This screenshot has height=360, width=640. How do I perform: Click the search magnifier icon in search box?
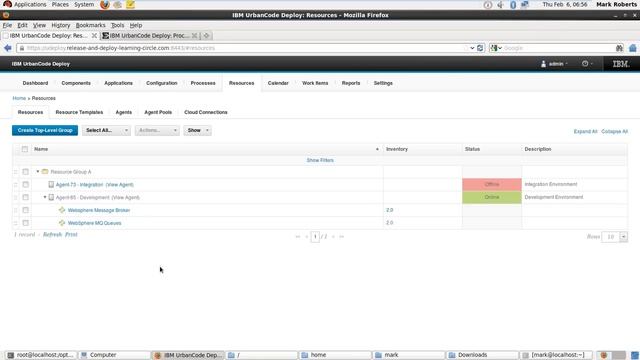coord(619,48)
